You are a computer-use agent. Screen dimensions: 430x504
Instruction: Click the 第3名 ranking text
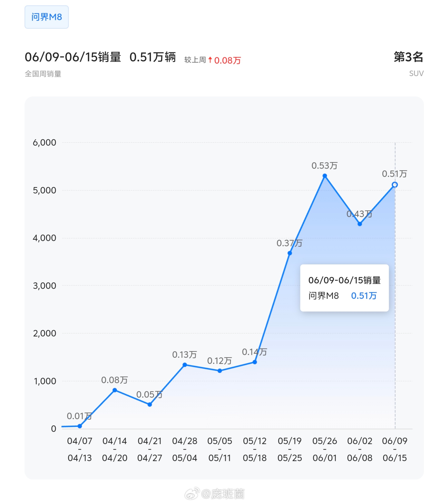[x=408, y=57]
